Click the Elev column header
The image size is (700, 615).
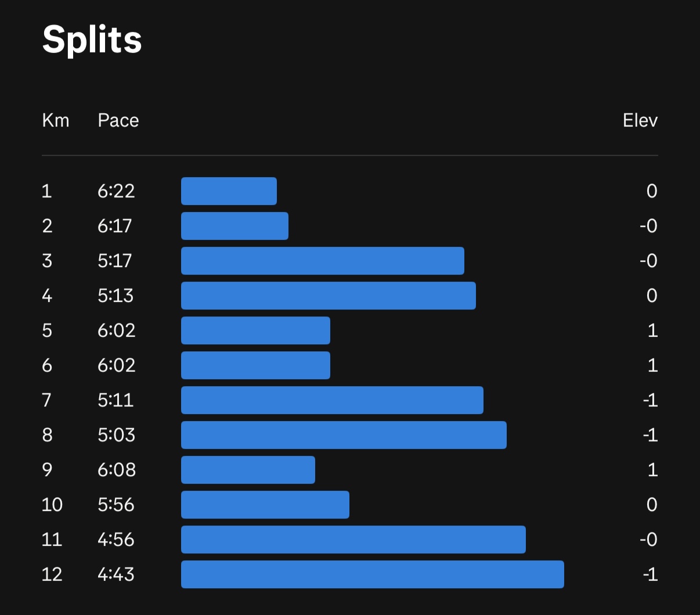pos(640,120)
